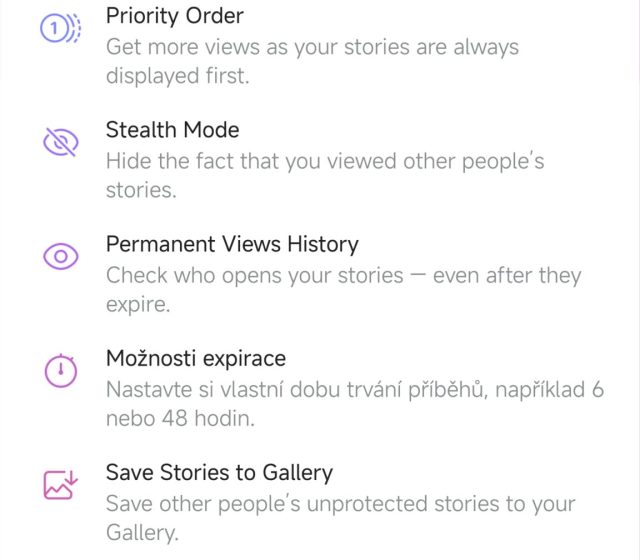Click the "Save other people's unprotected stories" line

(340, 503)
